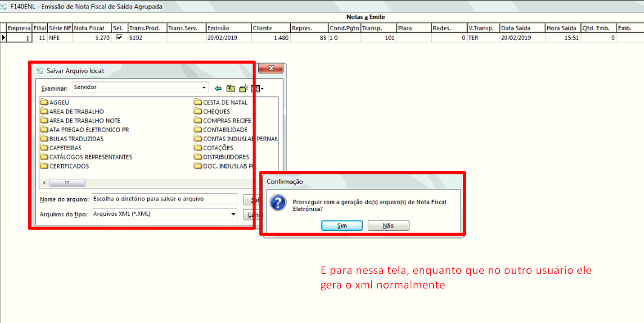Create a new folder in dialog
This screenshot has height=323, width=644.
pyautogui.click(x=243, y=88)
